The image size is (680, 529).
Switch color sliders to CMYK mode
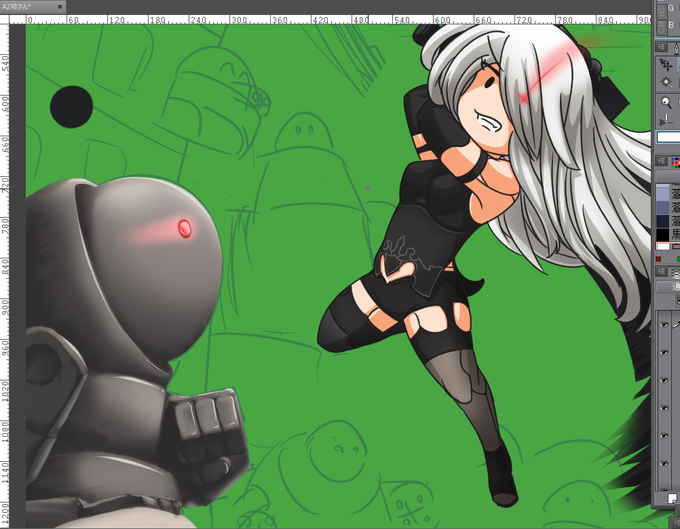tap(660, 27)
